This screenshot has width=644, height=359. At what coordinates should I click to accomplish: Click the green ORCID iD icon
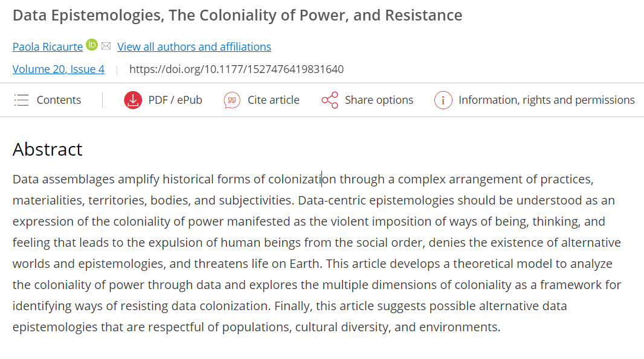(92, 45)
